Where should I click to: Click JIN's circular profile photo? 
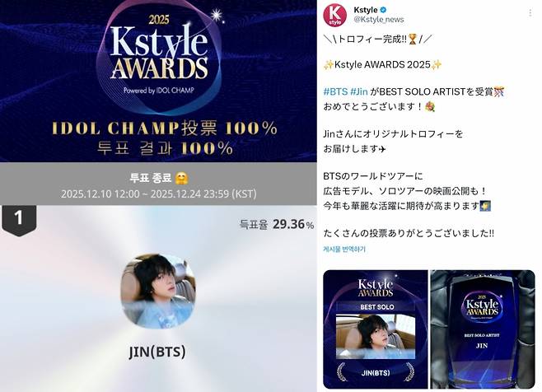(x=158, y=291)
